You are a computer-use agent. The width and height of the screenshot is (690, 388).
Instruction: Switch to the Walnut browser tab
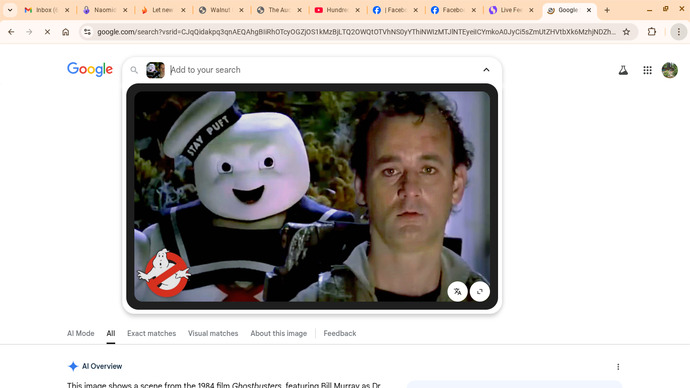216,10
